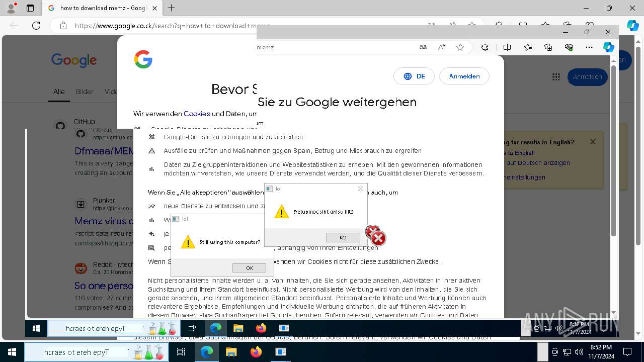Refresh the page in the outer Edge window
Screen dimensions: 644x362
tap(36, 26)
